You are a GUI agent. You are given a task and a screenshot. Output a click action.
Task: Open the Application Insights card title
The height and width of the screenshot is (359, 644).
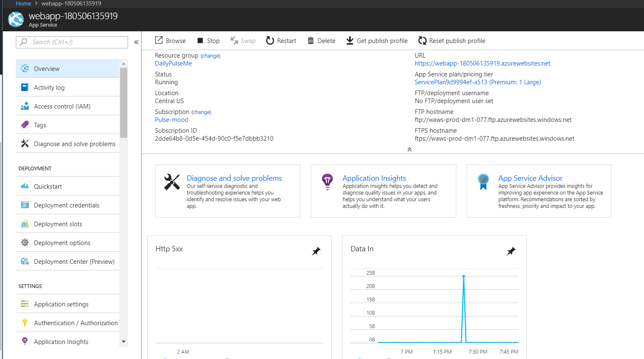point(374,178)
